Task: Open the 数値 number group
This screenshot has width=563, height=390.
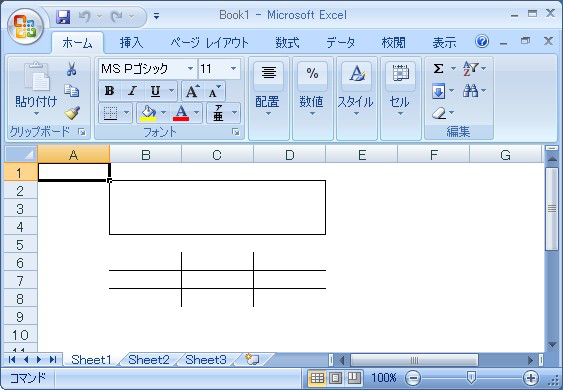Action: [x=312, y=98]
